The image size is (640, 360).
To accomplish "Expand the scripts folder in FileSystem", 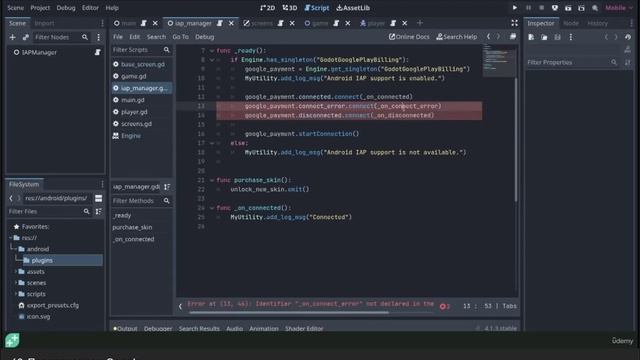I will coord(16,294).
